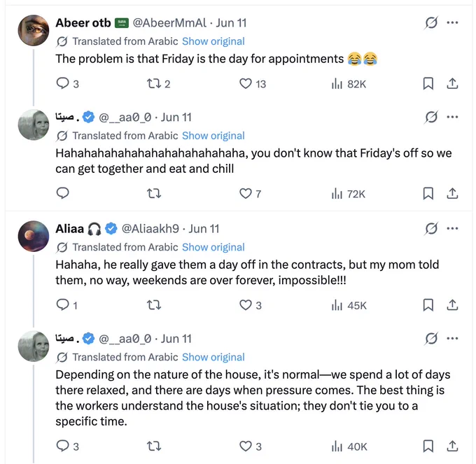
Task: Bookmark Abeer otb's tweet
Action: click(428, 83)
